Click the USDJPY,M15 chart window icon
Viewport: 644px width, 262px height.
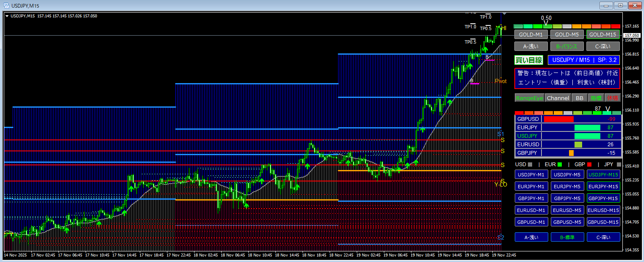(x=7, y=5)
